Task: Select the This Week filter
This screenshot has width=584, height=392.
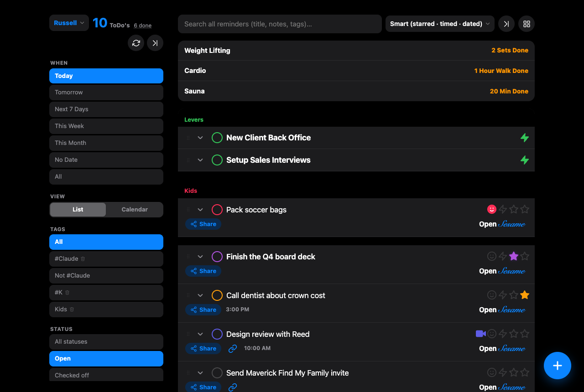Action: 106,126
